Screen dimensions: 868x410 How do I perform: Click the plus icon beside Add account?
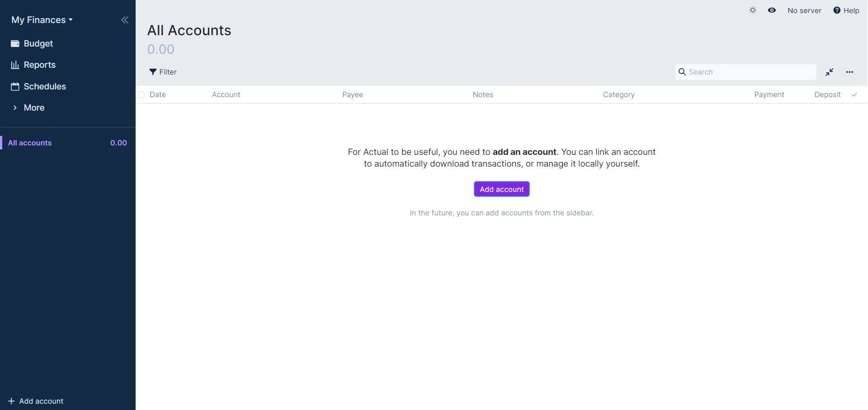pos(11,401)
